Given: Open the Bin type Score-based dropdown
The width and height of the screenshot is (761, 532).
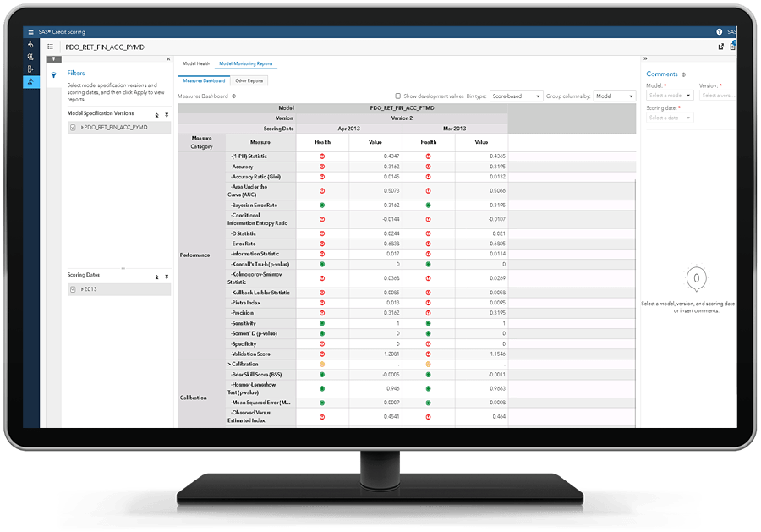Looking at the screenshot, I should (516, 96).
